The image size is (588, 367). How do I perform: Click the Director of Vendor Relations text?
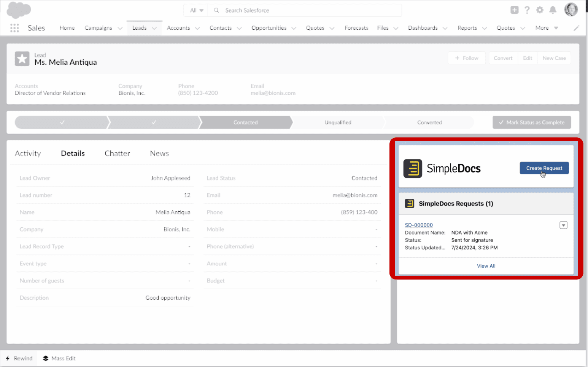pos(50,93)
